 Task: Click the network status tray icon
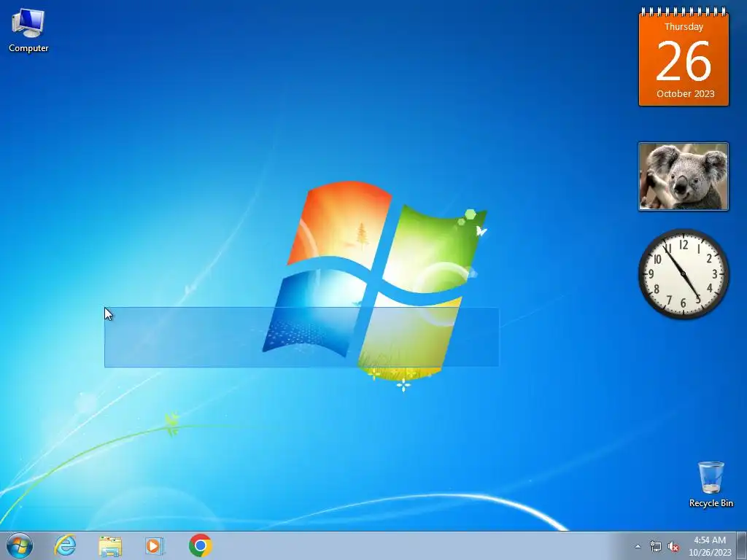[656, 547]
